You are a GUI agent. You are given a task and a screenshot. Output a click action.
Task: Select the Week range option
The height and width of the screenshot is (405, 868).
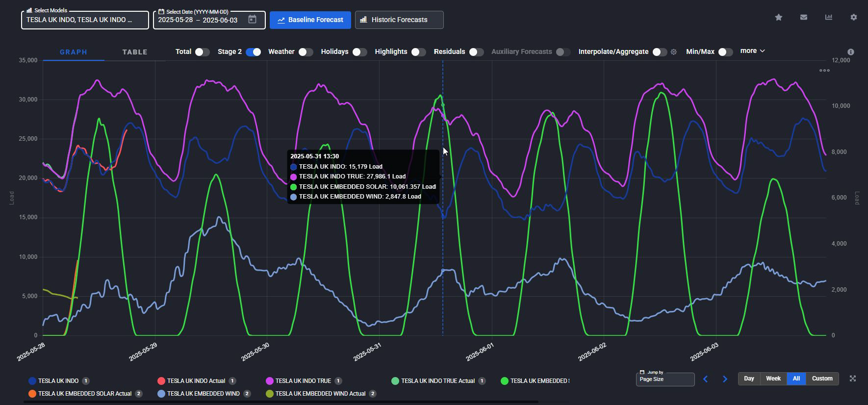tap(773, 379)
